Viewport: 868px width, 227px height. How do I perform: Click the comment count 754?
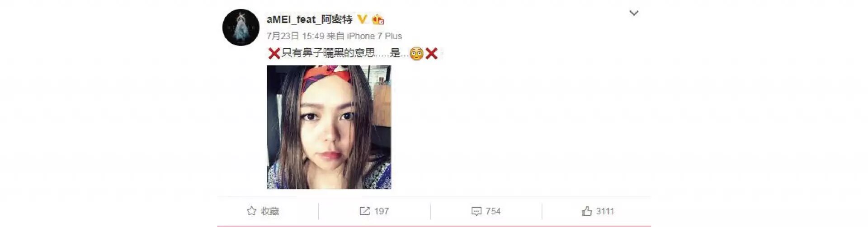[x=493, y=211]
